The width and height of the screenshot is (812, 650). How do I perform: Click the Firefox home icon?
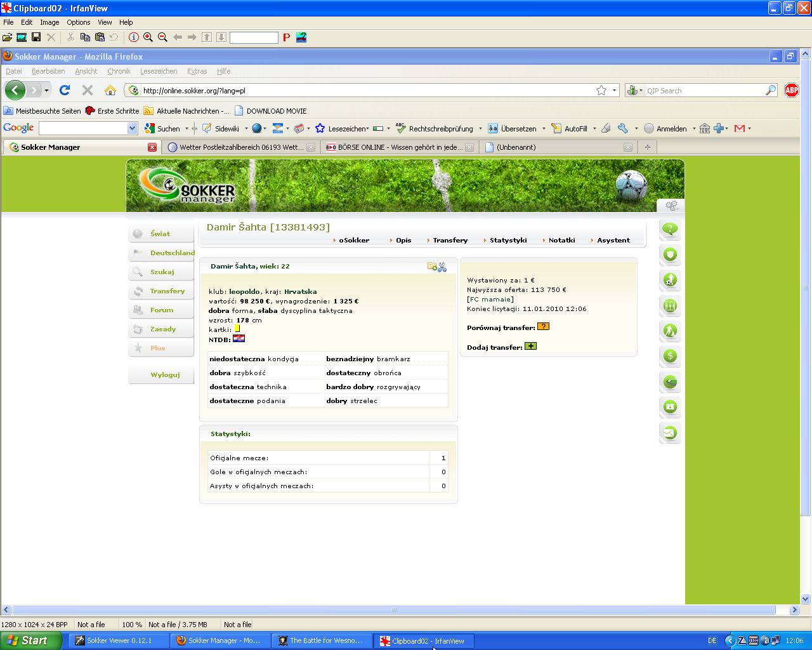click(110, 90)
